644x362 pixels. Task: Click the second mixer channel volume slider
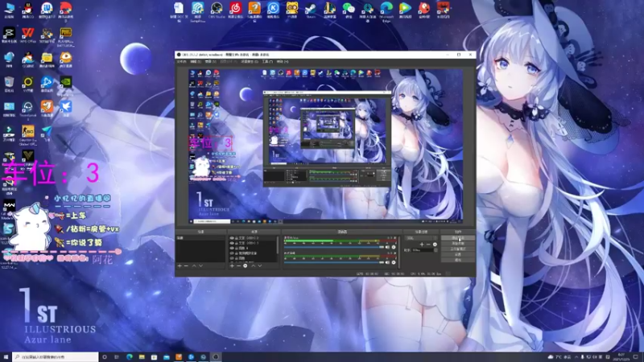(334, 262)
